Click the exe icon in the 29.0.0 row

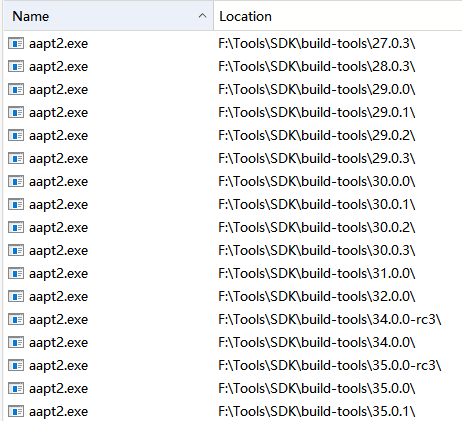tap(16, 89)
